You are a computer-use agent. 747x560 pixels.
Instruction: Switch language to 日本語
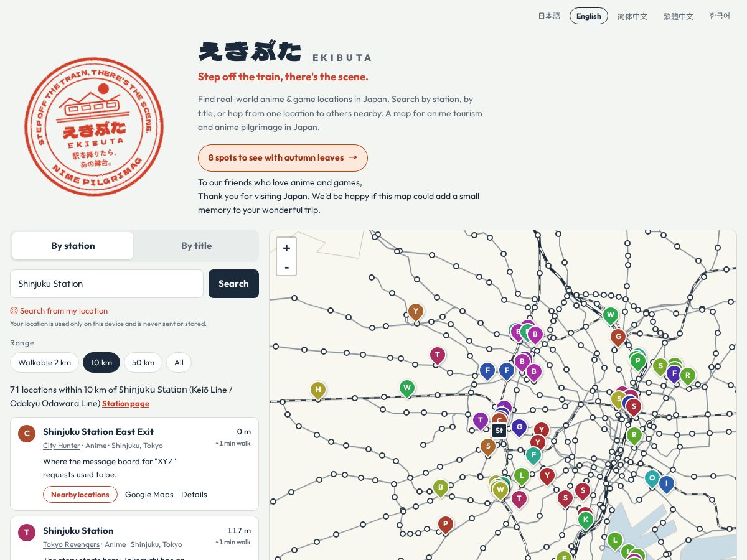click(x=549, y=16)
